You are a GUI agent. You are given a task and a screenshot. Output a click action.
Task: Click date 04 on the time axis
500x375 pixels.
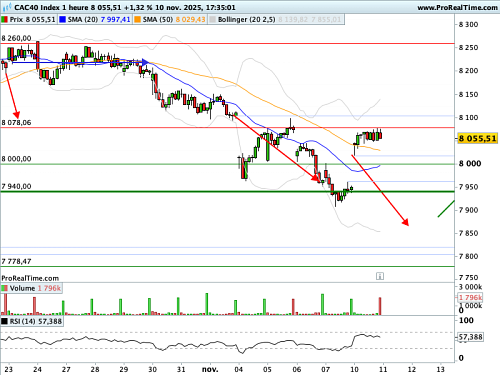[x=239, y=369]
